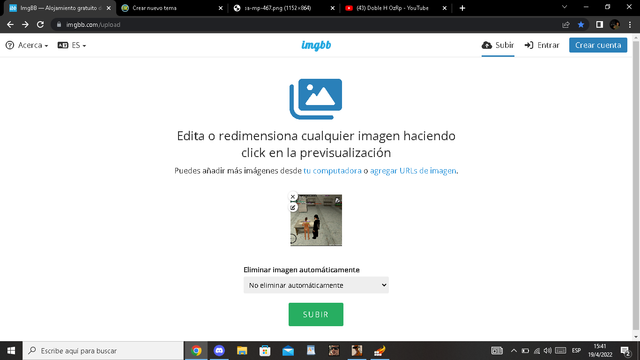Open the notification center icon
This screenshot has height=360, width=640.
point(625,351)
